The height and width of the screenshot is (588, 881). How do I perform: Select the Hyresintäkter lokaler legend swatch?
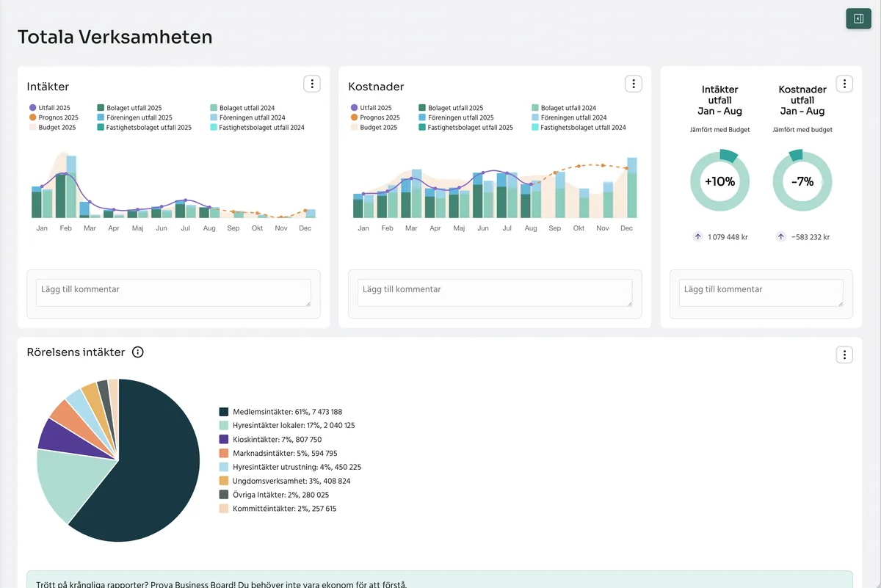pos(224,426)
